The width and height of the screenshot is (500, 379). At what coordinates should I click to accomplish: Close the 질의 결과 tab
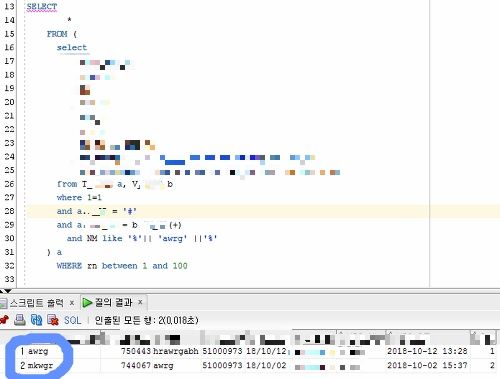click(x=140, y=302)
